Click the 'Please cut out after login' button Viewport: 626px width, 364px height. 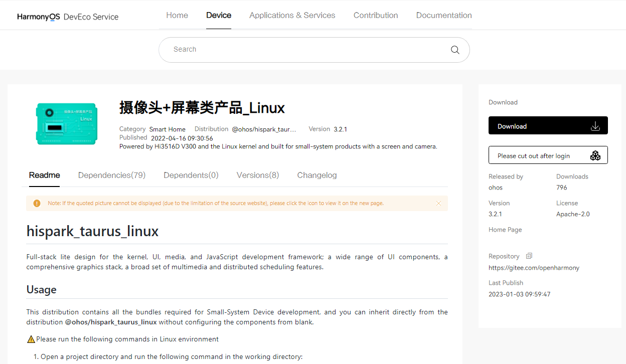534,155
